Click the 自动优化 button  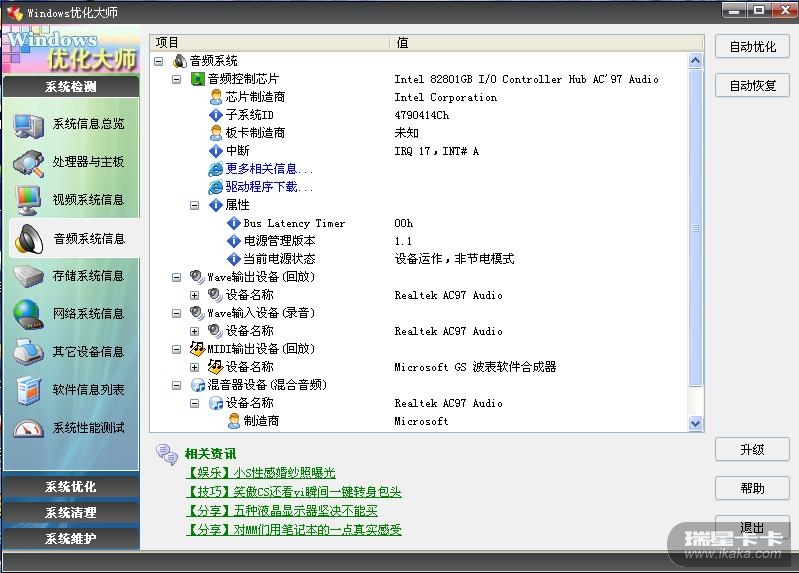click(x=753, y=47)
